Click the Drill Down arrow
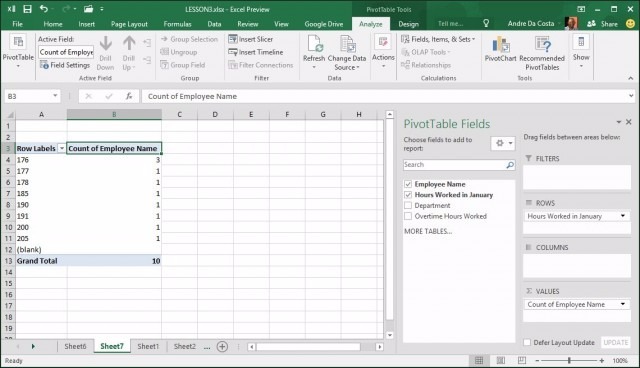This screenshot has width=640, height=368. (x=105, y=53)
